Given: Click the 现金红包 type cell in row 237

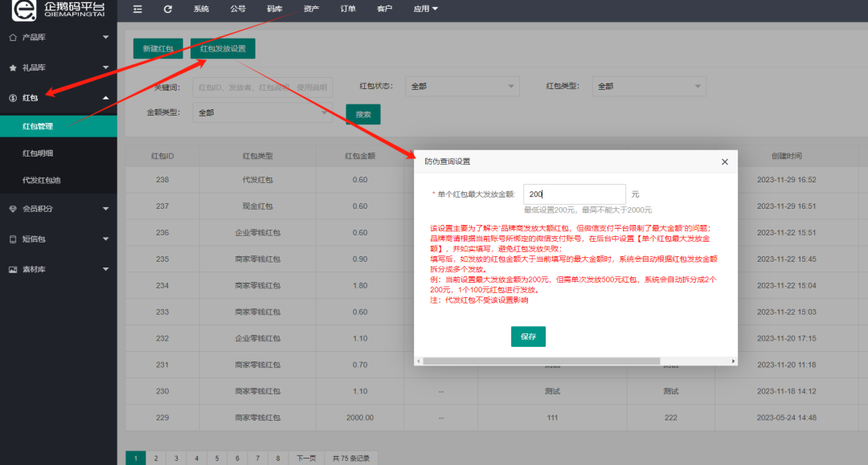Looking at the screenshot, I should point(257,206).
